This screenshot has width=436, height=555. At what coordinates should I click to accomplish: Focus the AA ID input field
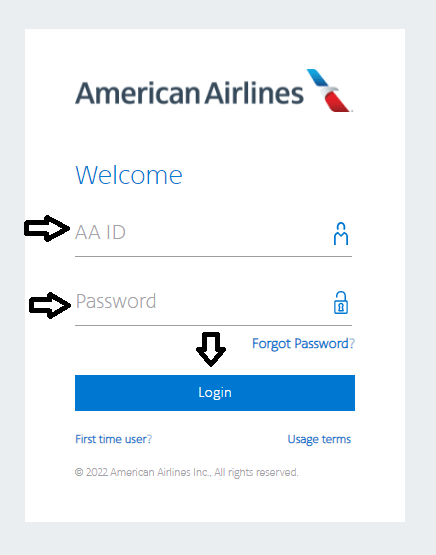pos(213,233)
